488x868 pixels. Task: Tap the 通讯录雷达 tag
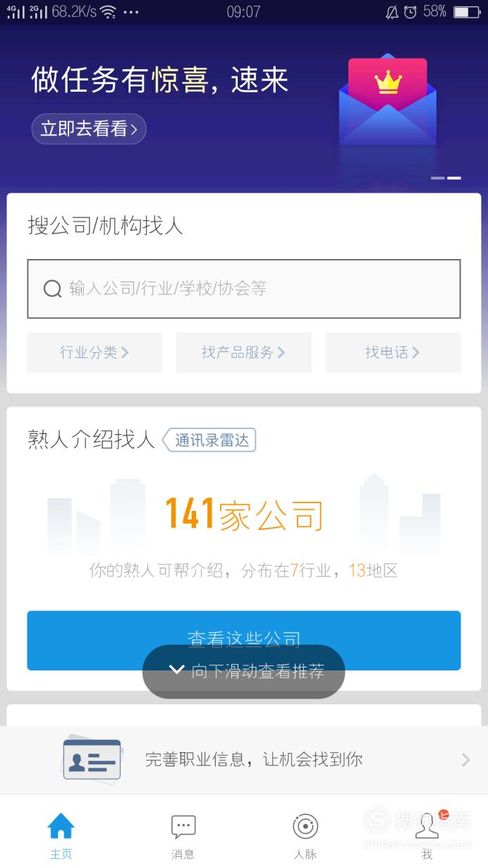209,440
